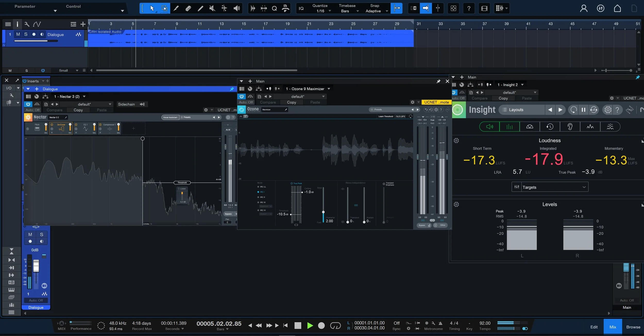Viewport: 644px width, 336px height.
Task: Click the transport Record button
Action: pos(321,325)
